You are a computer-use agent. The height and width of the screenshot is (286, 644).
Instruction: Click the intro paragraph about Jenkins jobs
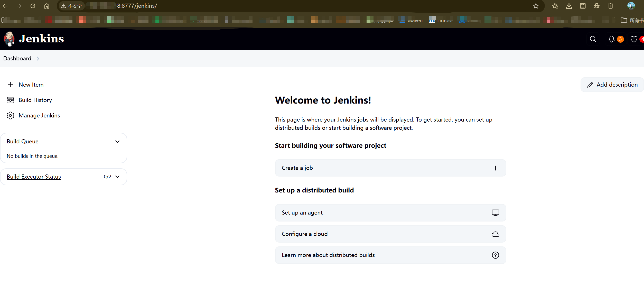384,124
